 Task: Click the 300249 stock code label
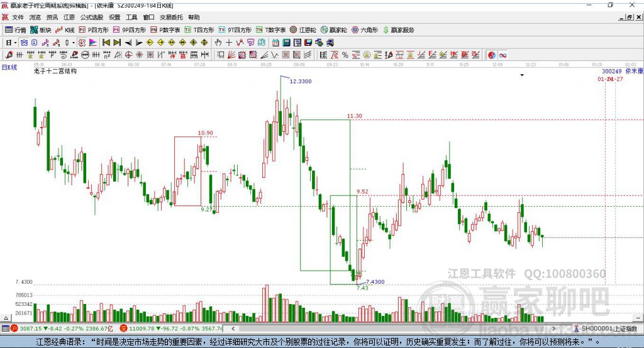point(611,72)
